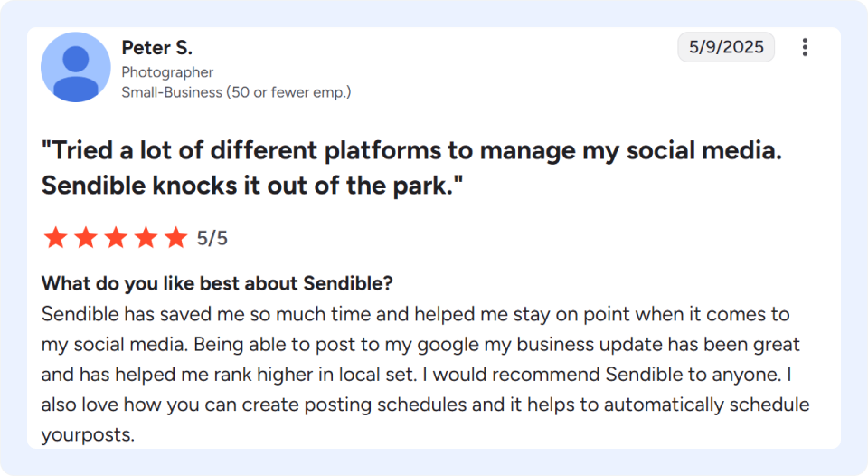Click the first rating star
868x476 pixels.
pos(55,238)
